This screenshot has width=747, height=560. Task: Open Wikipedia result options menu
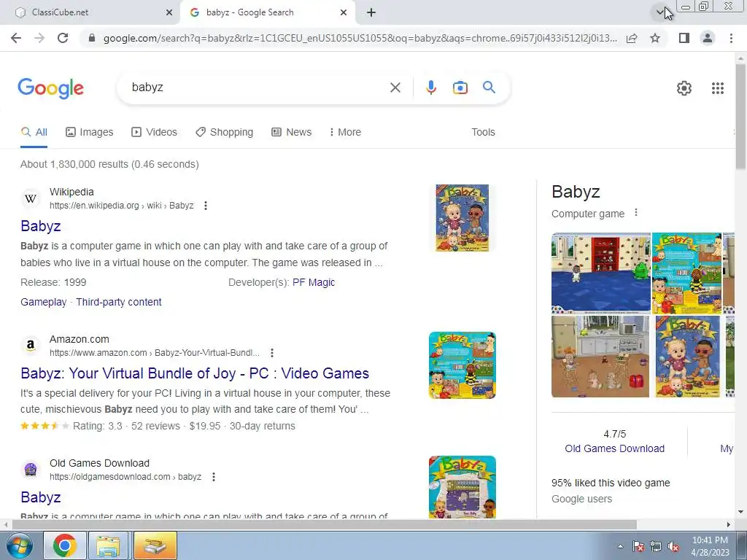coord(205,206)
